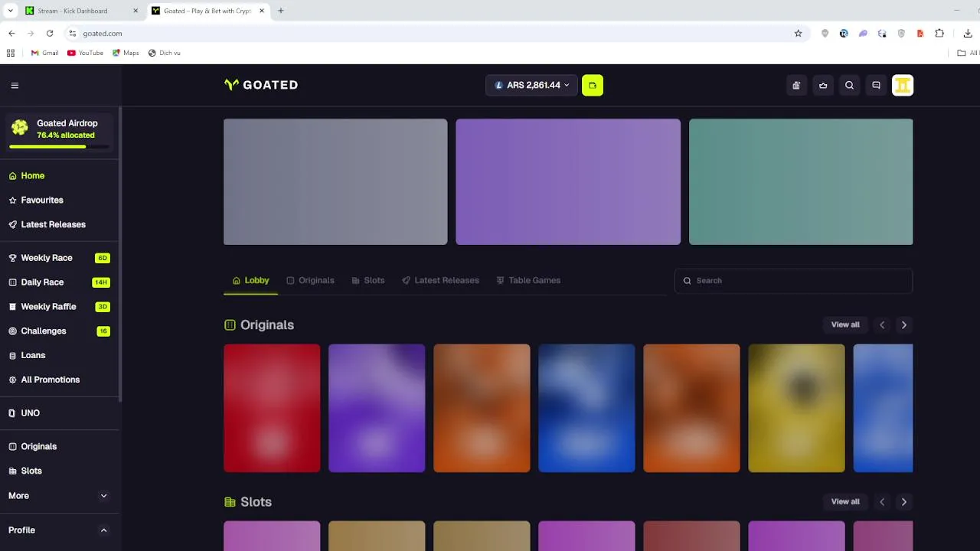Click the game Search input field
The height and width of the screenshot is (551, 980).
(x=793, y=281)
